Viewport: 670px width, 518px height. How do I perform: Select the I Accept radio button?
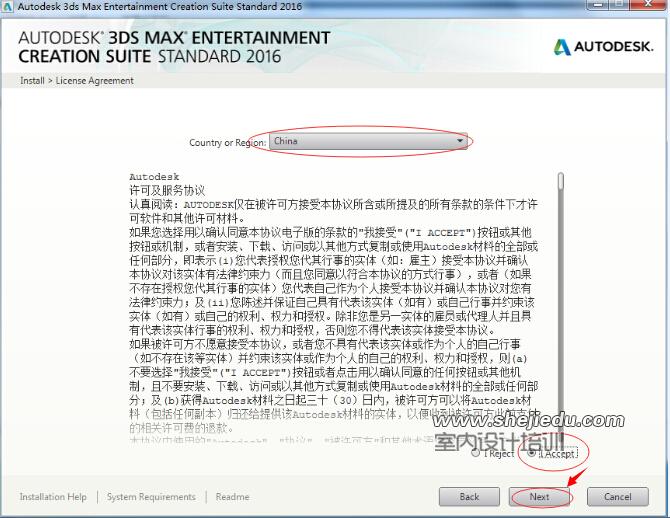[x=531, y=453]
